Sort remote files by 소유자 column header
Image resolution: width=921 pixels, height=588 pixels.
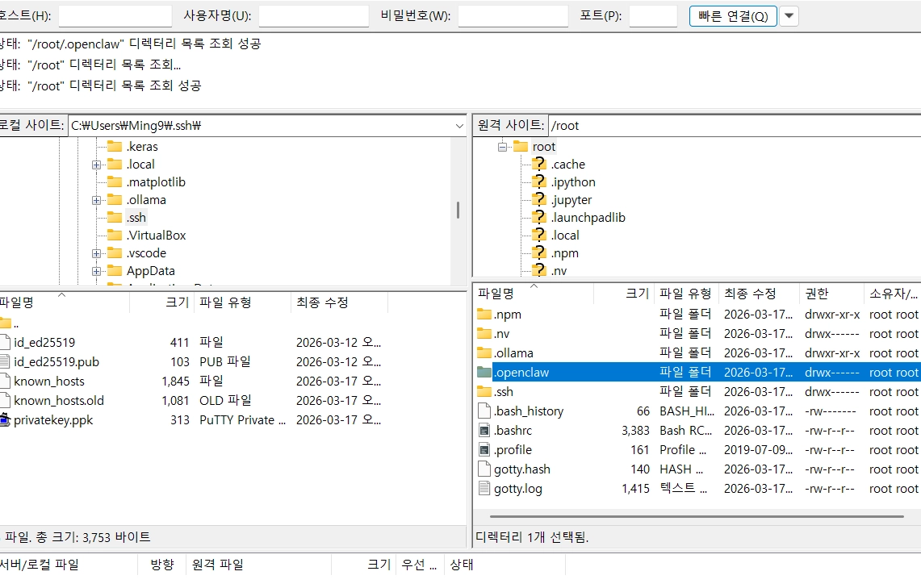click(x=893, y=294)
